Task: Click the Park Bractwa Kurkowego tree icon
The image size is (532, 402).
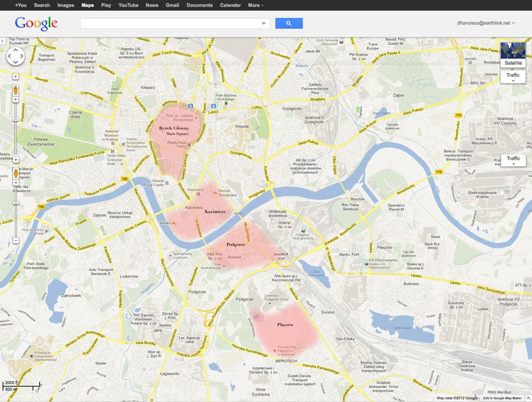Action: click(226, 103)
